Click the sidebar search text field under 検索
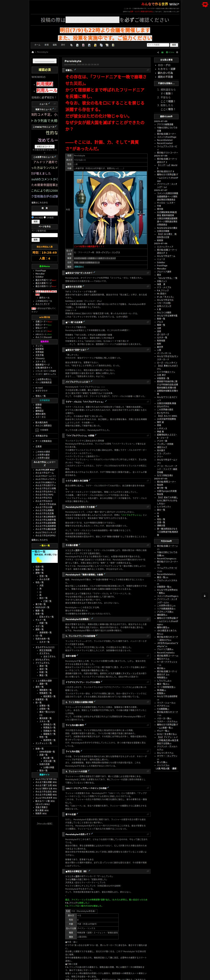Viewport: 210px width, 980px height. [45, 213]
